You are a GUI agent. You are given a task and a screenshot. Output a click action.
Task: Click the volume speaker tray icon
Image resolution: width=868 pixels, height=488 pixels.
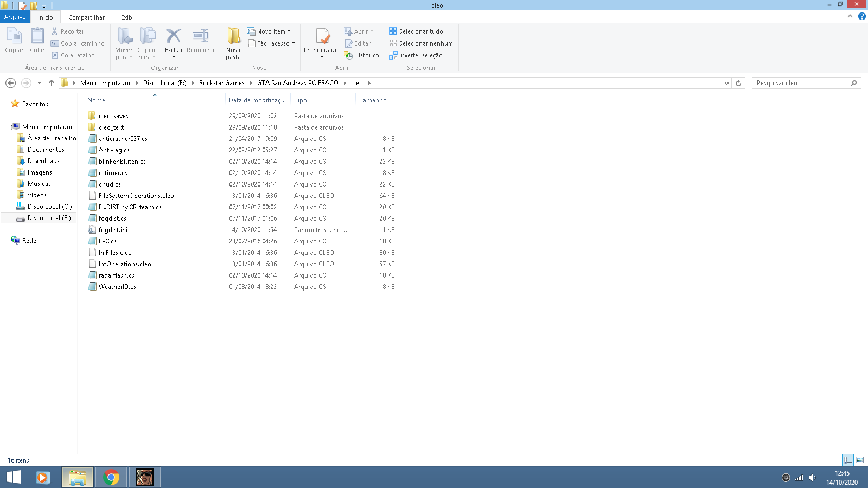click(812, 478)
